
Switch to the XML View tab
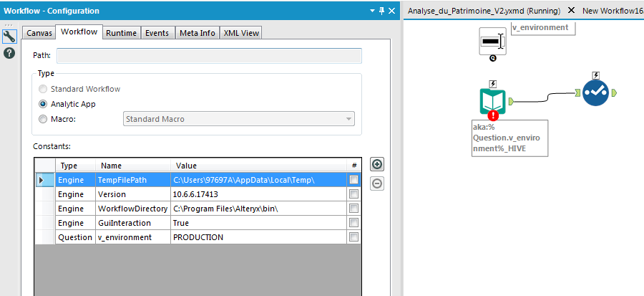[x=241, y=33]
